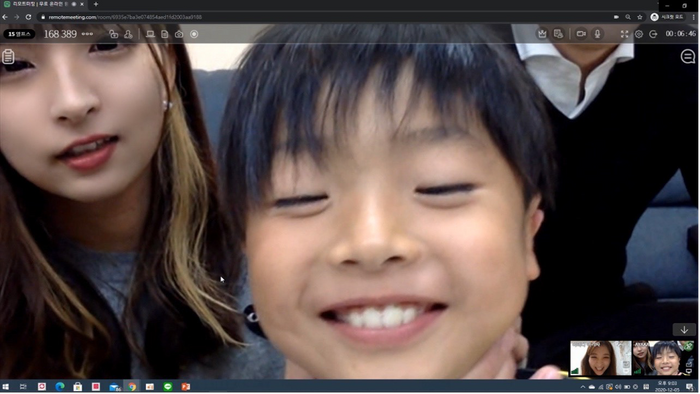Toggle the webcam video on or off
The width and height of the screenshot is (700, 394).
tap(581, 34)
